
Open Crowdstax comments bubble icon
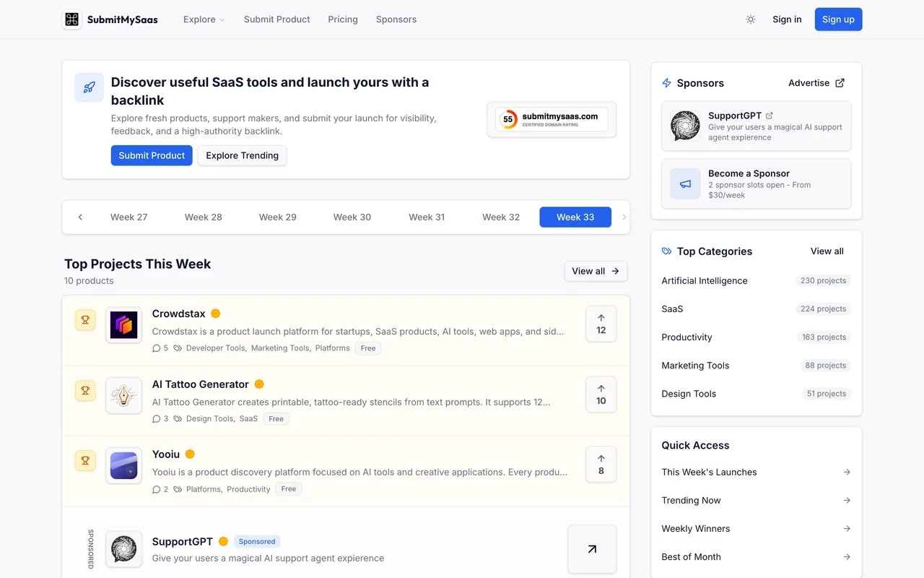(x=157, y=348)
